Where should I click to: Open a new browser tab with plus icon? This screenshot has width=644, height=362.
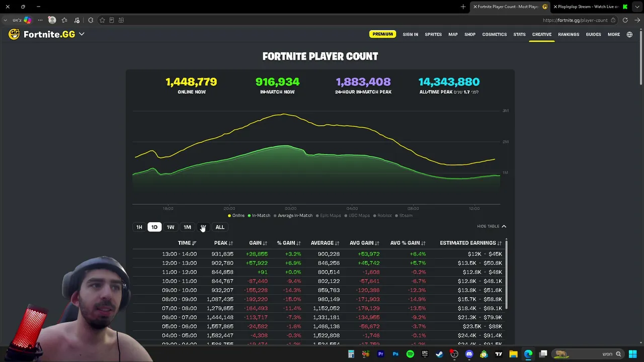click(x=463, y=7)
